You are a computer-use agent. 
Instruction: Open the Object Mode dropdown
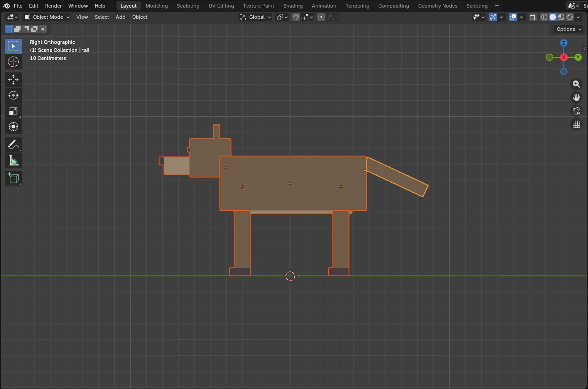[46, 17]
